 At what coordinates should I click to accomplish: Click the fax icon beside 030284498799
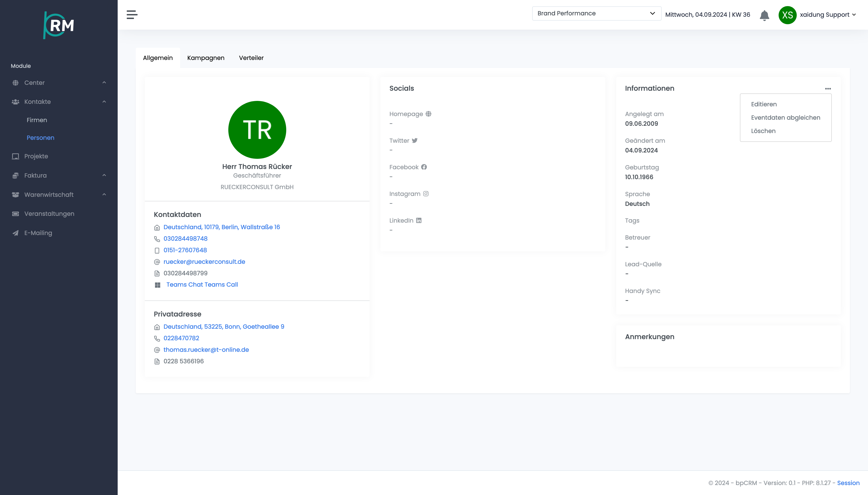[x=157, y=273]
